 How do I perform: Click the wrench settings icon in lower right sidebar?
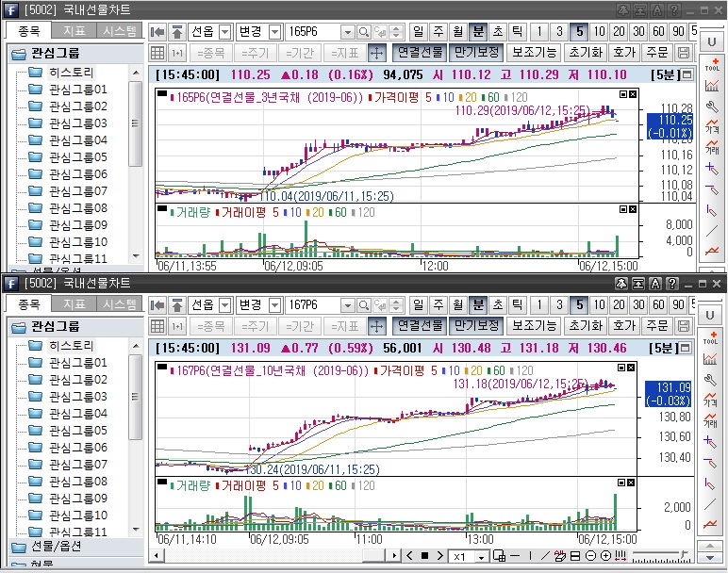pyautogui.click(x=712, y=380)
